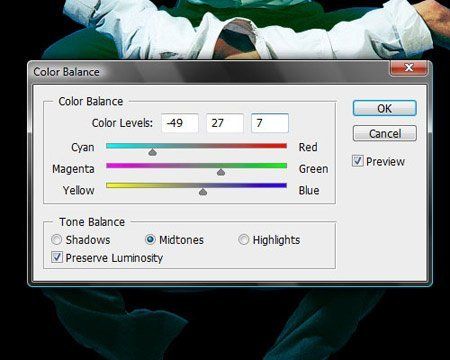The height and width of the screenshot is (360, 450).
Task: Focus the second Color Levels field showing 27
Action: (x=225, y=123)
